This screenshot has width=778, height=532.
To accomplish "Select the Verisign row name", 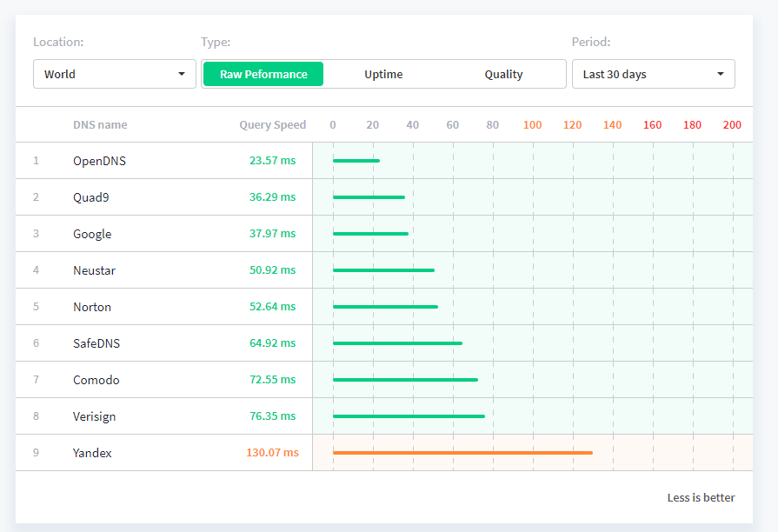I will pyautogui.click(x=94, y=416).
